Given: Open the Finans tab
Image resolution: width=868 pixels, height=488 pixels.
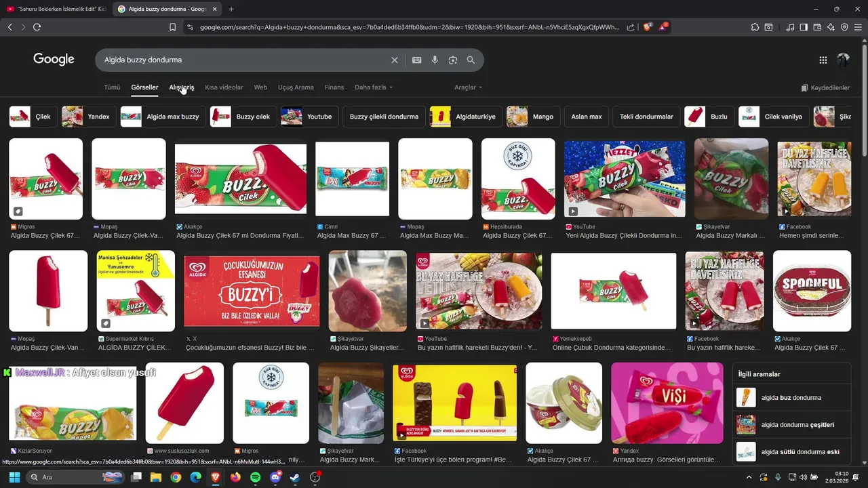Looking at the screenshot, I should tap(334, 87).
